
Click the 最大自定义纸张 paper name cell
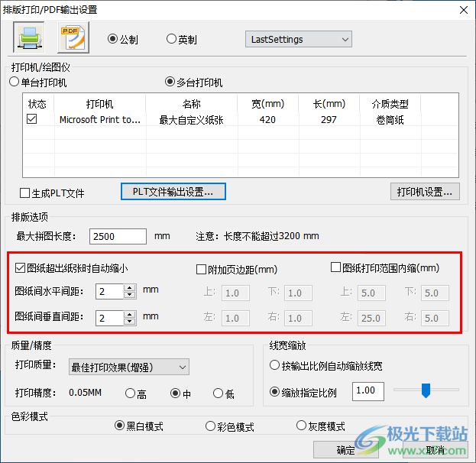click(x=192, y=120)
